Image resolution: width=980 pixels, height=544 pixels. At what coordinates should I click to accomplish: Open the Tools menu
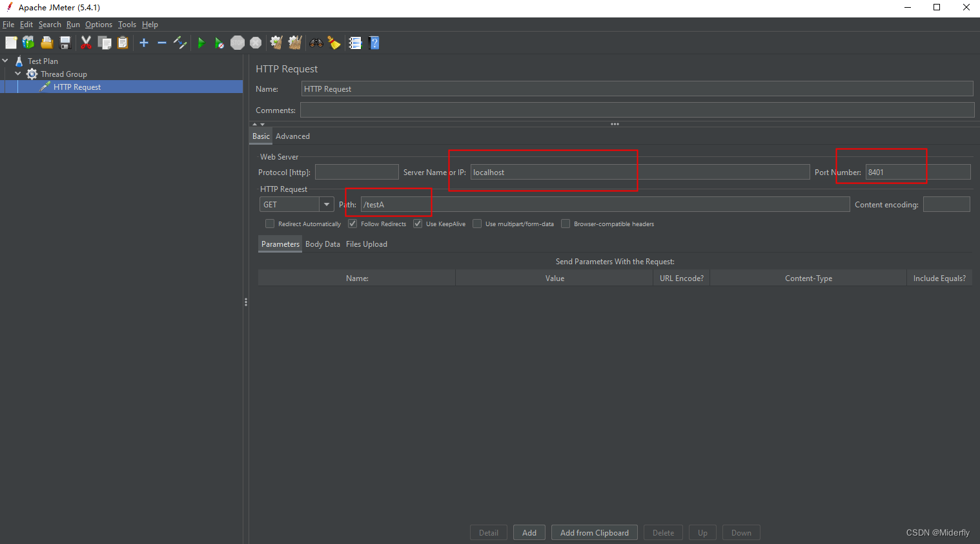click(127, 25)
